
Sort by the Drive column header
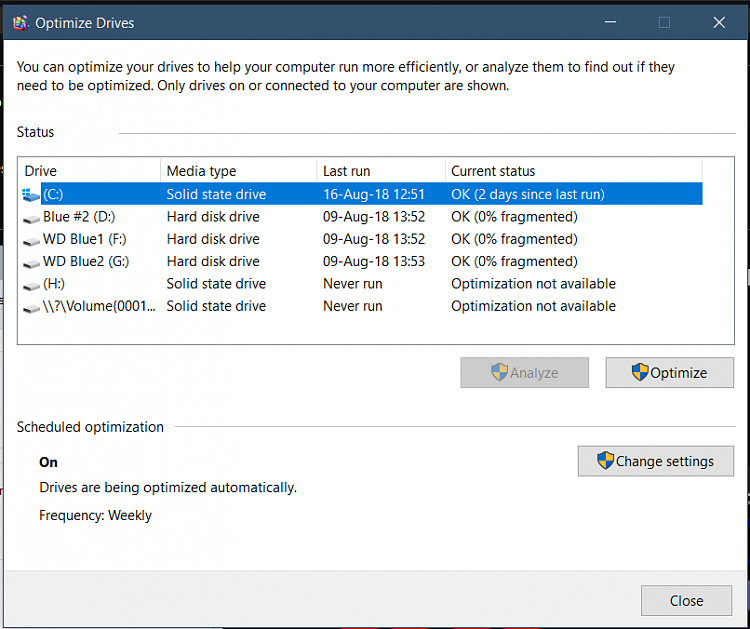point(88,171)
